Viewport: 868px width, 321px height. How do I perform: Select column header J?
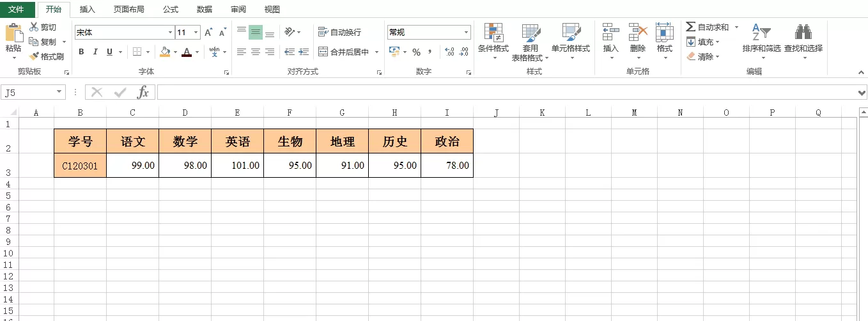[496, 113]
